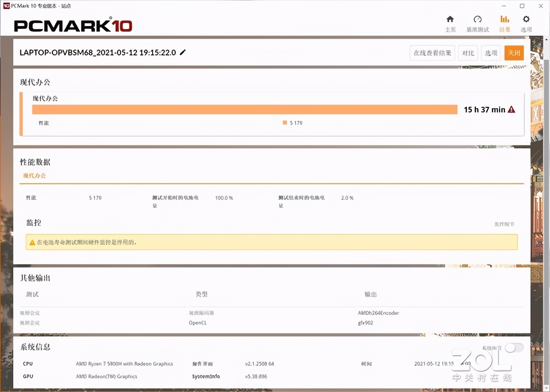Click the warning icon in the yellow monitoring banner
Image resolution: width=550 pixels, height=392 pixels.
(x=32, y=242)
